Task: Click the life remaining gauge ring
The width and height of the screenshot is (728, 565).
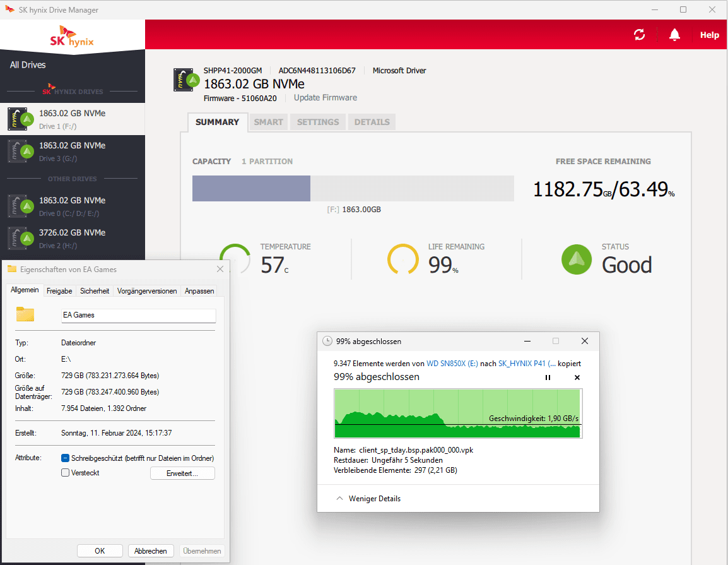Action: coord(403,259)
